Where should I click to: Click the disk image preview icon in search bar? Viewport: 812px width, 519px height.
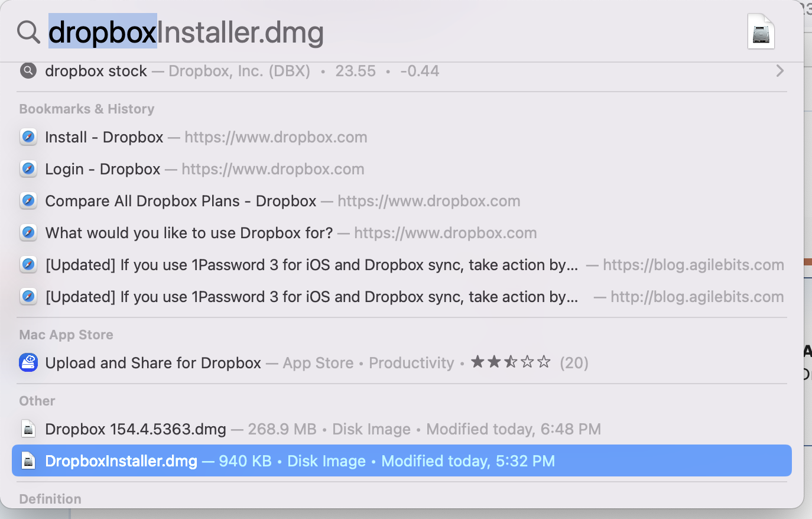click(761, 31)
